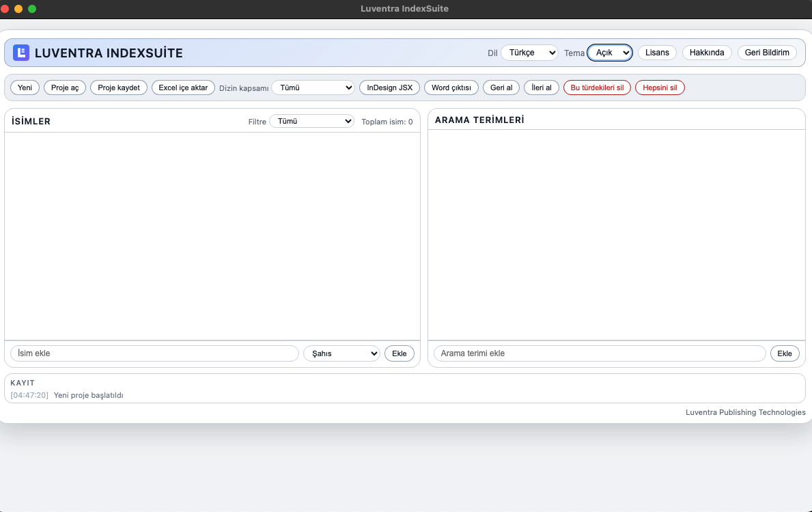Expand the Dizin kapsamı dropdown
Screen dimensions: 812x512
(313, 87)
